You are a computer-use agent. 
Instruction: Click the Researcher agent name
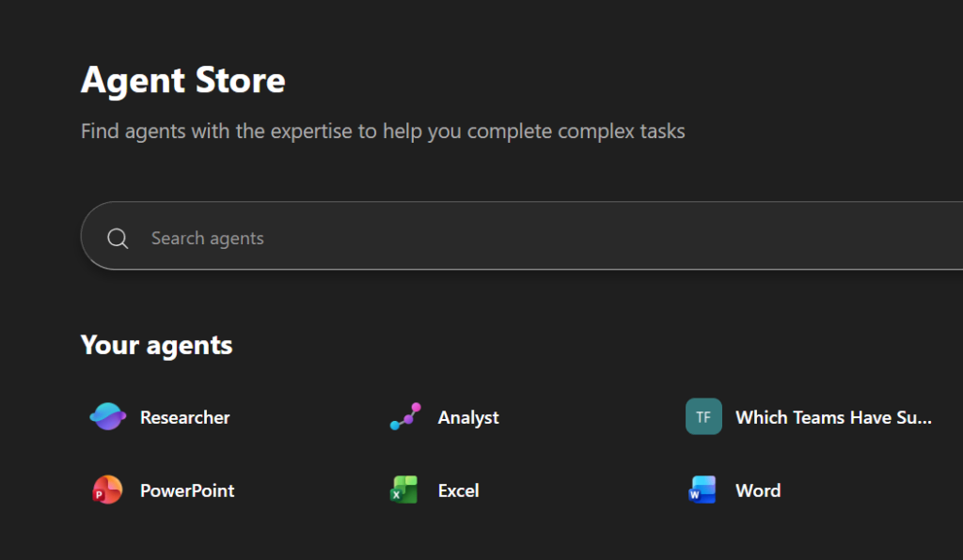click(x=184, y=416)
